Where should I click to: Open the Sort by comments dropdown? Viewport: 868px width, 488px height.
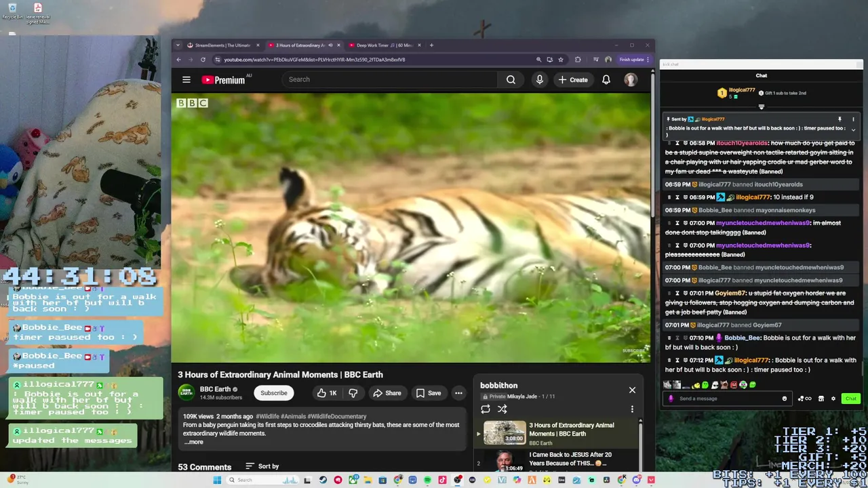(262, 466)
